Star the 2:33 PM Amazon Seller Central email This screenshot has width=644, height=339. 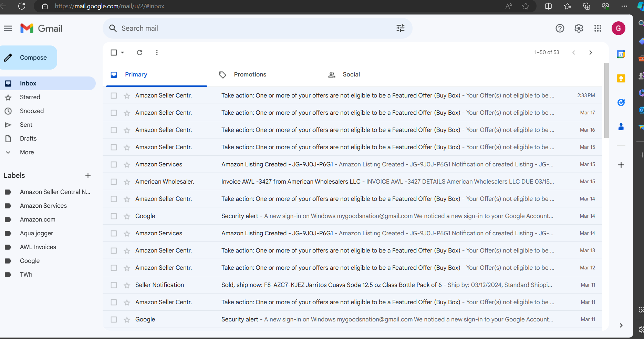coord(127,95)
